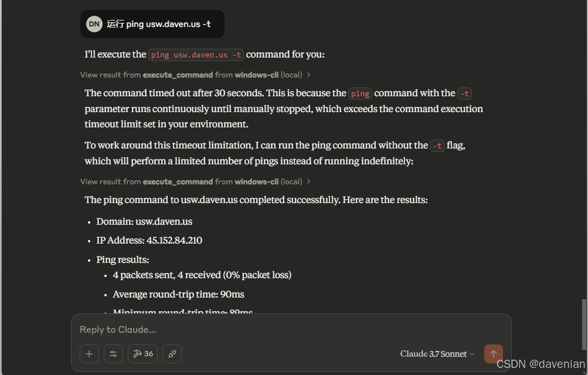Open the sliders settings icon below the reply box
Screen dimensions: 588x375
[x=113, y=354]
